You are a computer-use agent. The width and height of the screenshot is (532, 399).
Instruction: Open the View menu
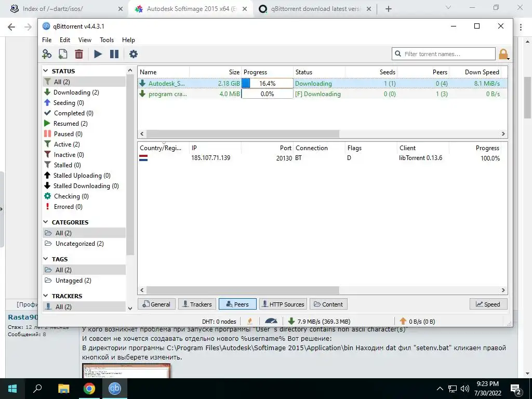click(x=85, y=39)
